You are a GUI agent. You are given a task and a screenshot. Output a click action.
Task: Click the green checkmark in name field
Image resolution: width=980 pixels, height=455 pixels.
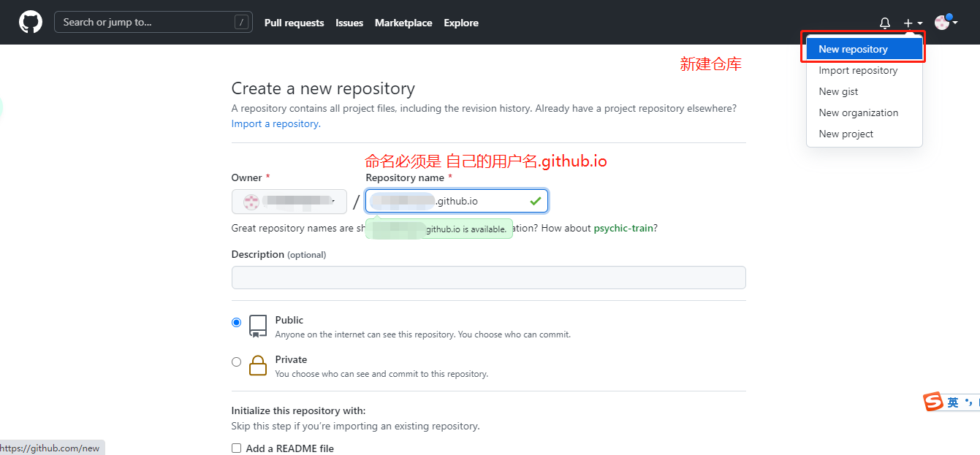(535, 201)
